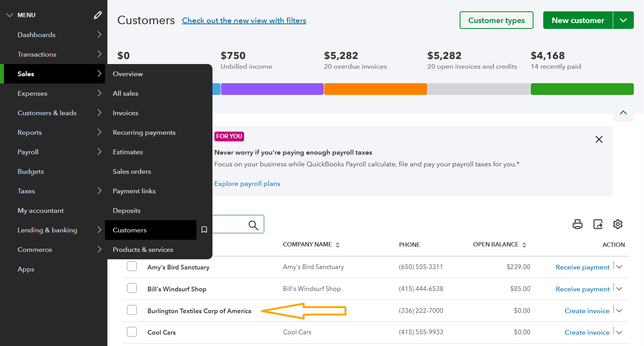
Task: Check the Cool Cars row checkbox
Action: (132, 332)
